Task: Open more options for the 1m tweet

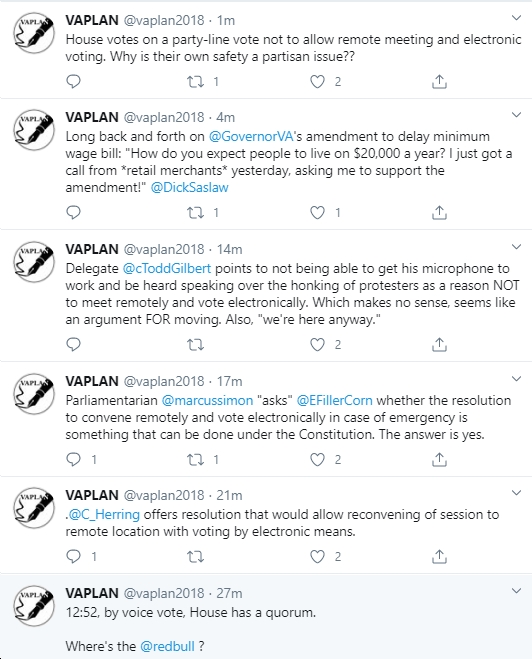Action: click(516, 18)
